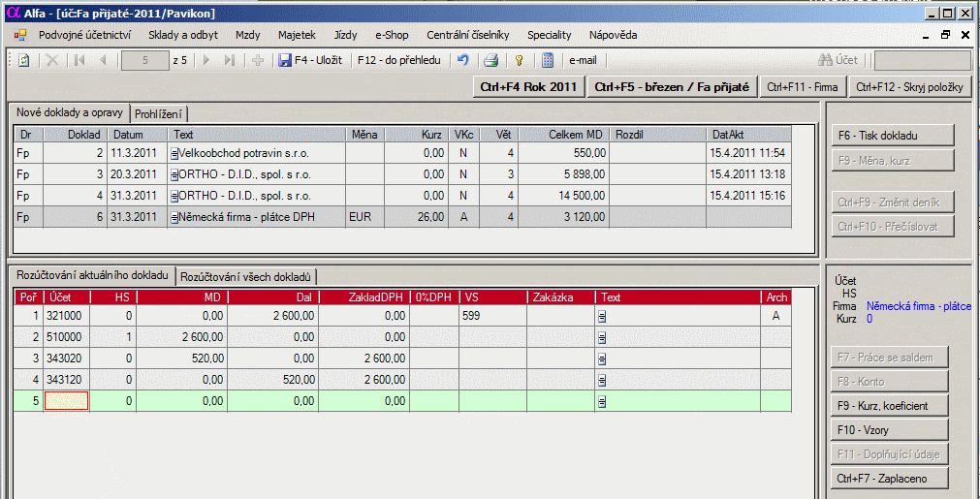Open note icon in Velkoobchod potravin row

pos(174,153)
